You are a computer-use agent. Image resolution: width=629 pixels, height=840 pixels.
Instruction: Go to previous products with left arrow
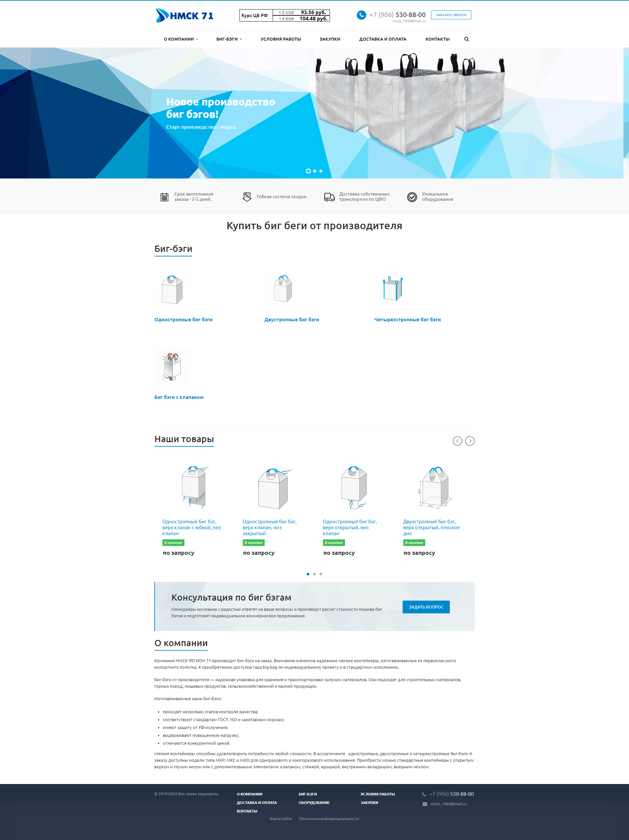point(457,440)
